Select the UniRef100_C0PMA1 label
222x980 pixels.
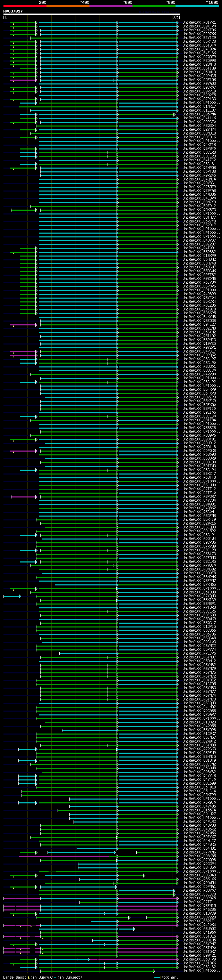(x=199, y=886)
